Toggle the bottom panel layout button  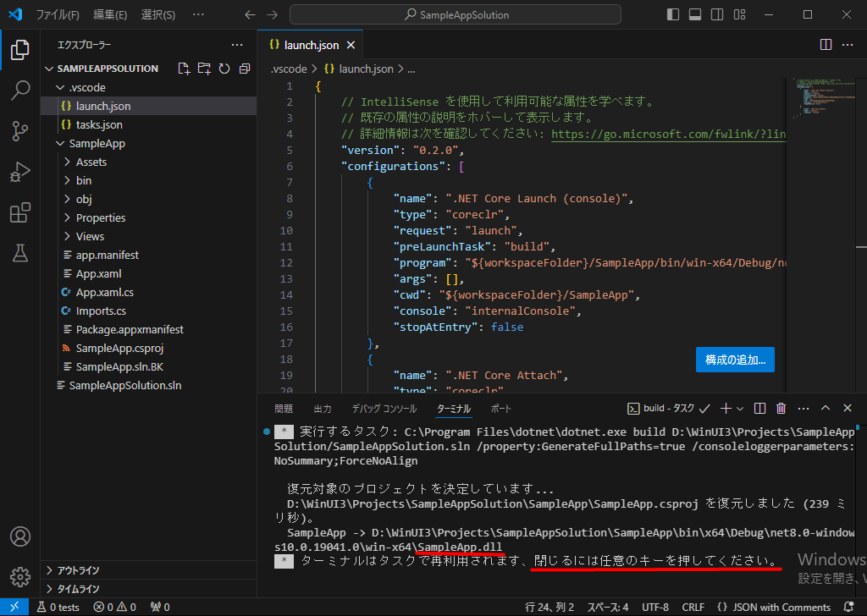point(694,14)
